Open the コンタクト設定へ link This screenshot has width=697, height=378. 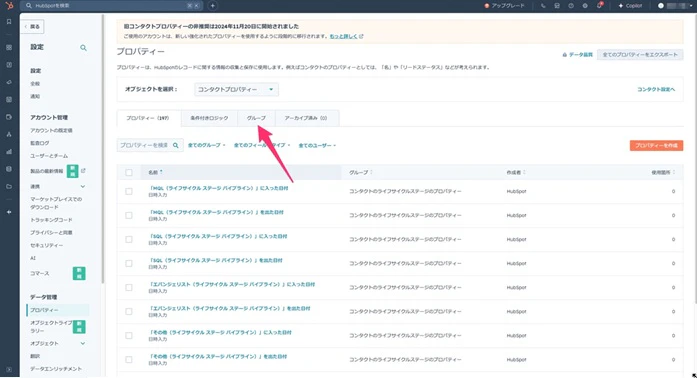pos(656,89)
